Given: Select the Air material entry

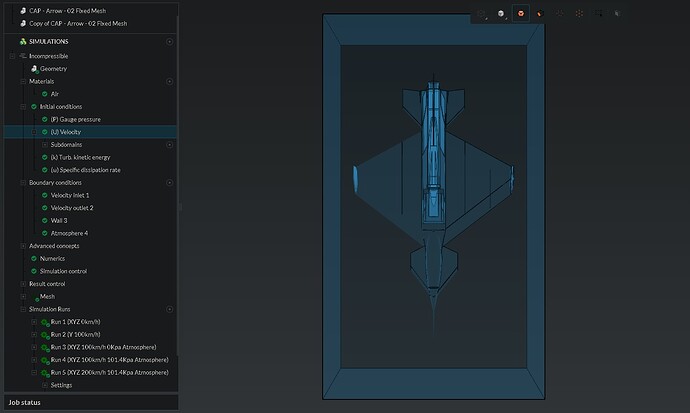Looking at the screenshot, I should coord(55,94).
